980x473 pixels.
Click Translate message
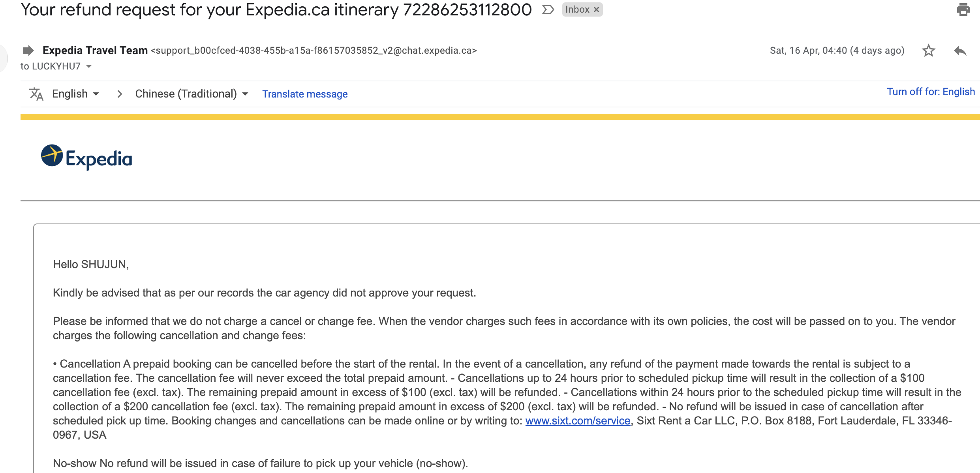click(x=304, y=94)
